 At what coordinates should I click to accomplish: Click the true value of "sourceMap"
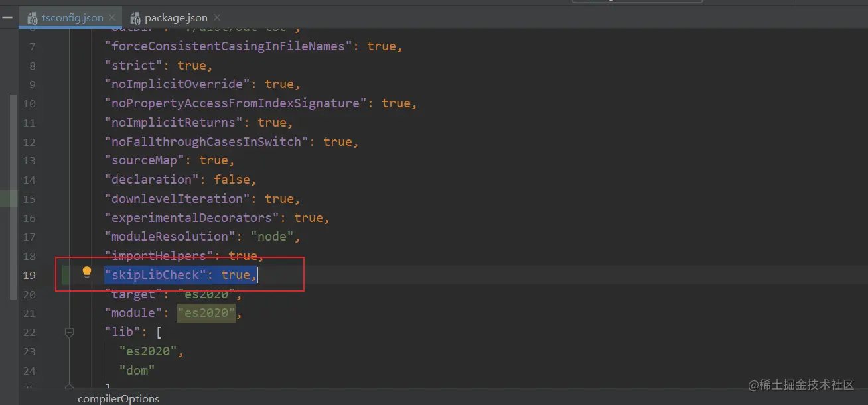pos(214,160)
